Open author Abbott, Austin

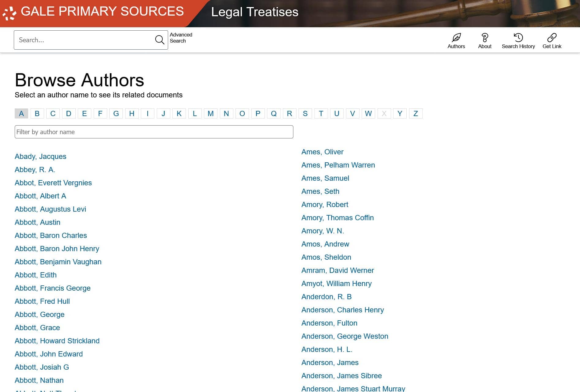(38, 222)
